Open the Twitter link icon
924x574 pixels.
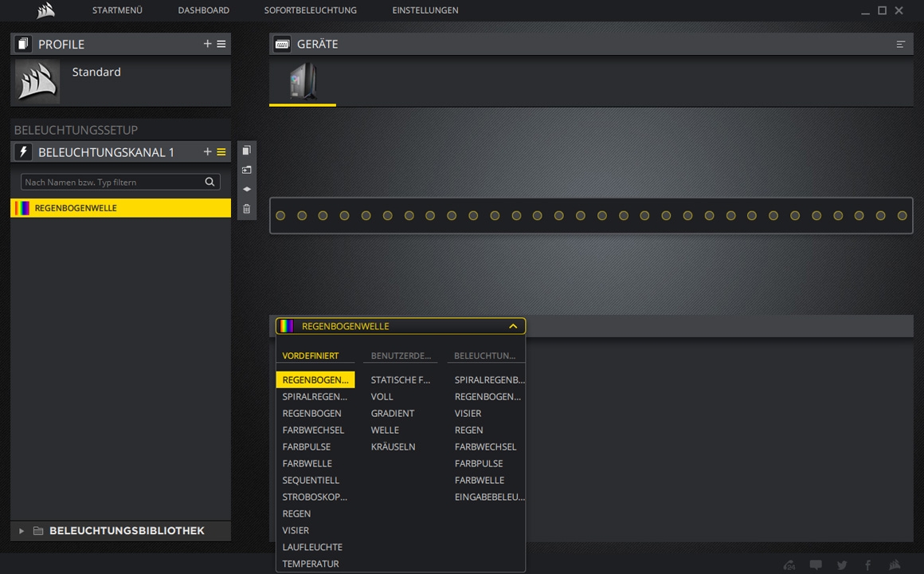click(x=841, y=565)
